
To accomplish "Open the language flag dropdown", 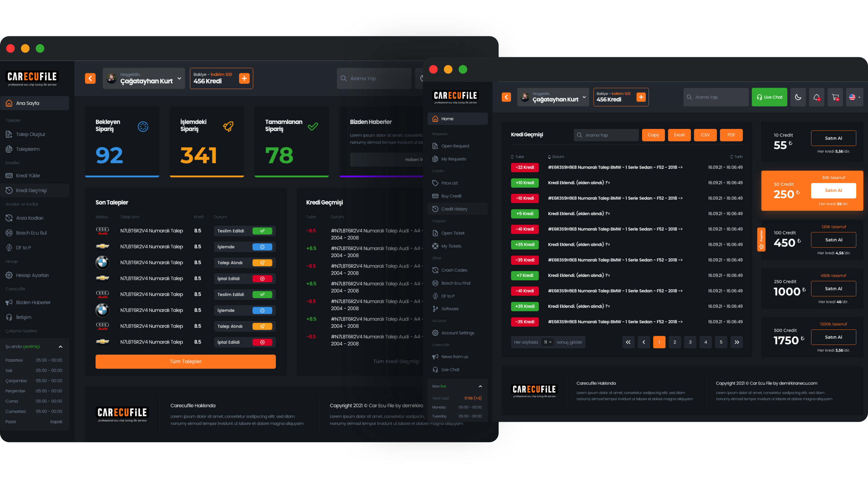I will 854,97.
